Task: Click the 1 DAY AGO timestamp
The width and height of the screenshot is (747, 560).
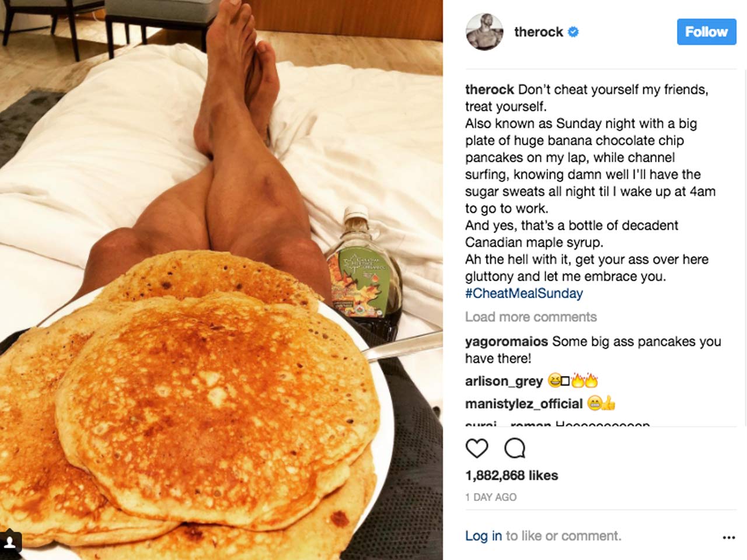Action: tap(491, 497)
